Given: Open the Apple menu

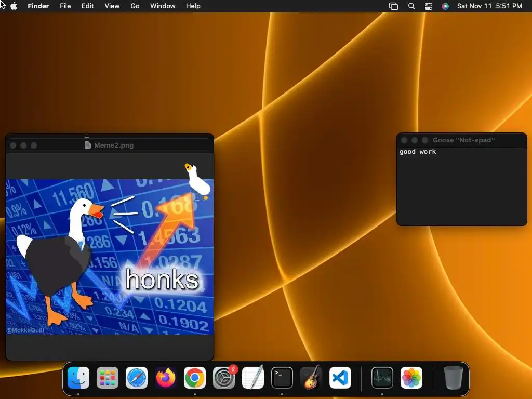Looking at the screenshot, I should click(14, 6).
